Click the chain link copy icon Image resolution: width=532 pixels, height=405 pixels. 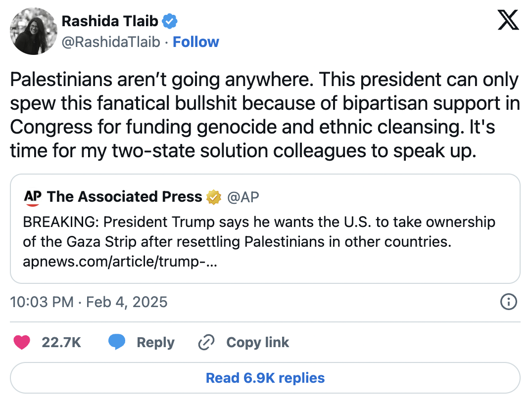coord(205,342)
